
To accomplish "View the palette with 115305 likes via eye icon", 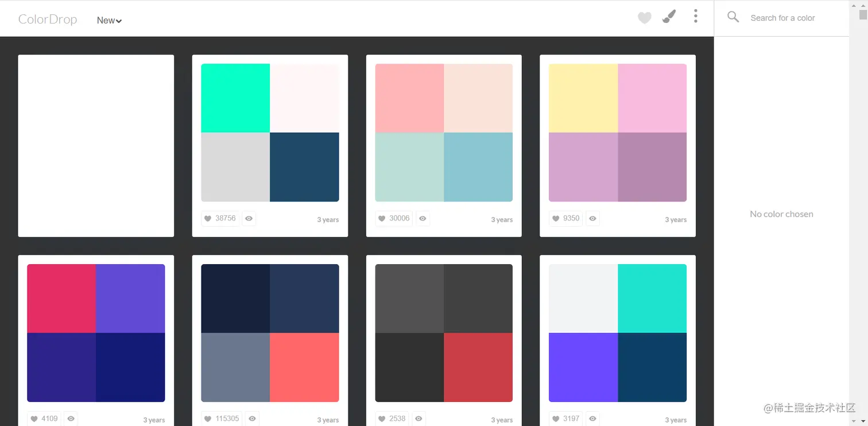I will pos(252,419).
